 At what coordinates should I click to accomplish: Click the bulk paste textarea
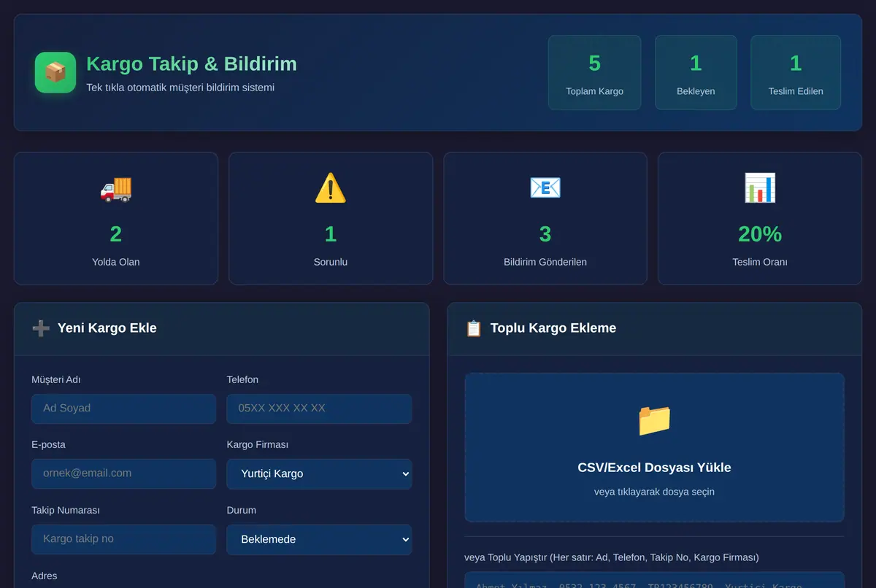pyautogui.click(x=654, y=580)
